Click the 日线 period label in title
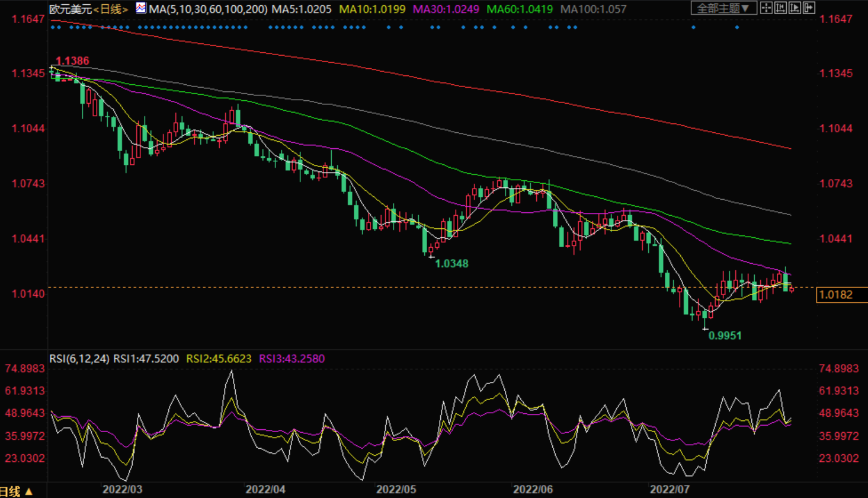The height and width of the screenshot is (498, 868). click(111, 9)
